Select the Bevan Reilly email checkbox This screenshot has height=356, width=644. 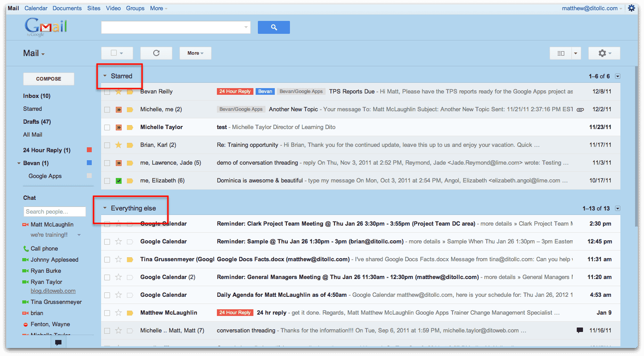pyautogui.click(x=107, y=91)
